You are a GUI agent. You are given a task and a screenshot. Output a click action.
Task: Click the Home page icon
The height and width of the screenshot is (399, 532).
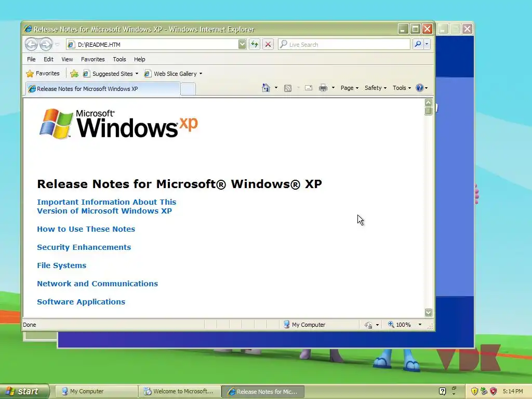(266, 88)
